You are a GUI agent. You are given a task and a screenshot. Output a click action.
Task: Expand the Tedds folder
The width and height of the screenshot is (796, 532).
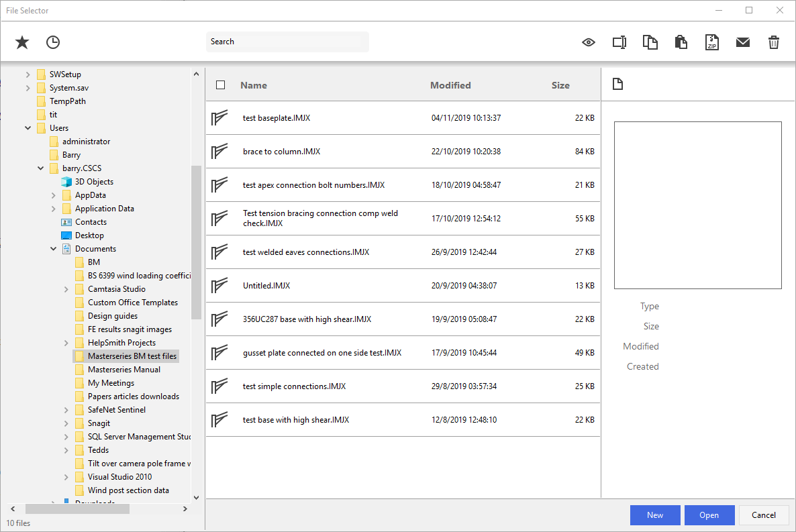pos(66,449)
